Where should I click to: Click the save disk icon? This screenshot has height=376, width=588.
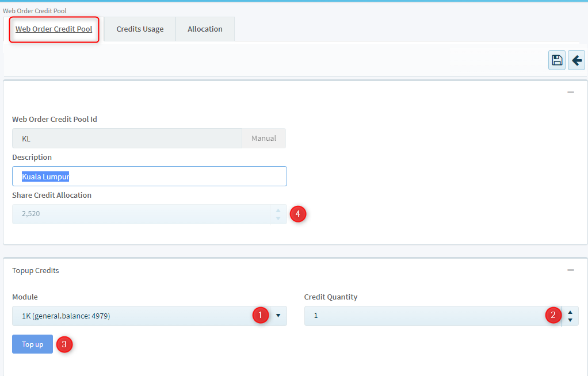(556, 60)
